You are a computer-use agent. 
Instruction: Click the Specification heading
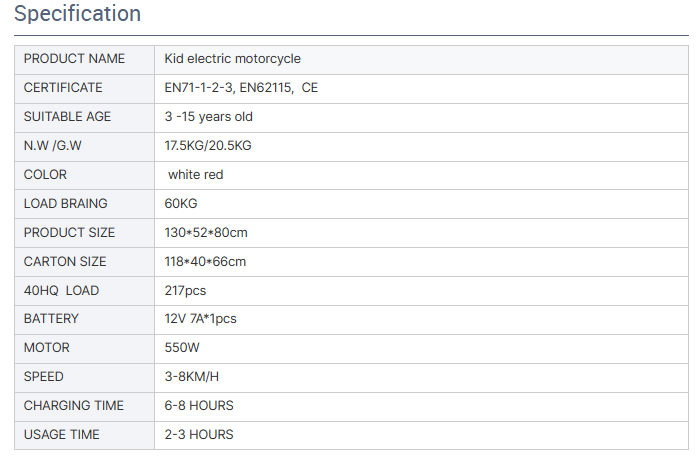tap(77, 14)
